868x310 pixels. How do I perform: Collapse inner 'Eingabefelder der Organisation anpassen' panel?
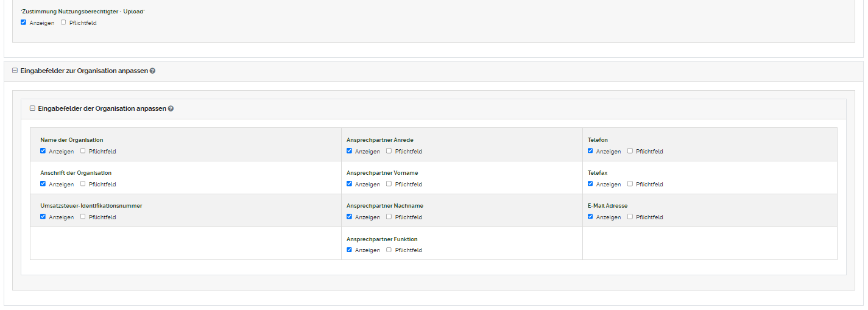tap(32, 109)
